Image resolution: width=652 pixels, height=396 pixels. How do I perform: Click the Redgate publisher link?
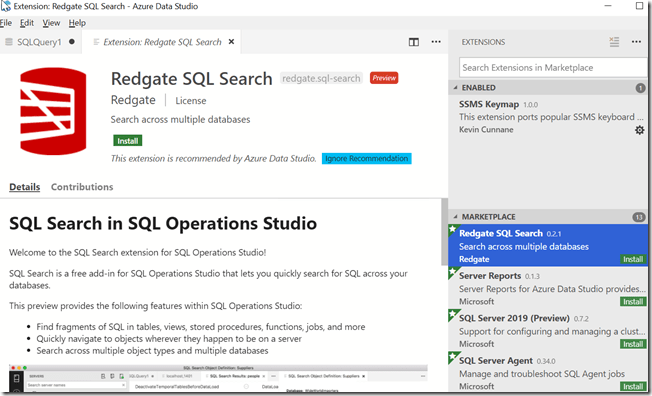click(133, 100)
